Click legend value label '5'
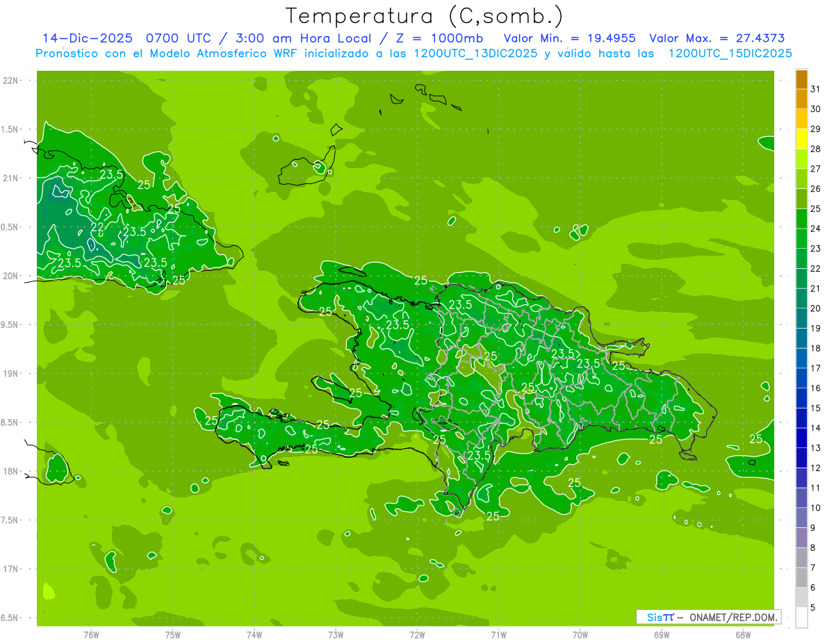Screen dimensions: 834x644 (814, 608)
